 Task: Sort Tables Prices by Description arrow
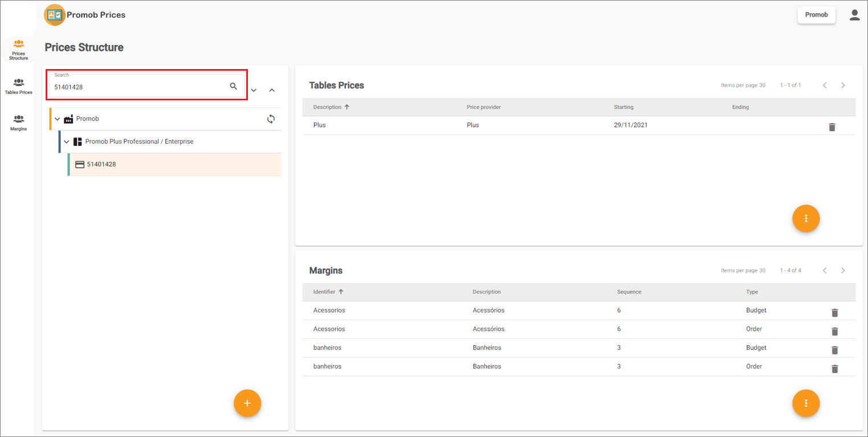point(347,107)
